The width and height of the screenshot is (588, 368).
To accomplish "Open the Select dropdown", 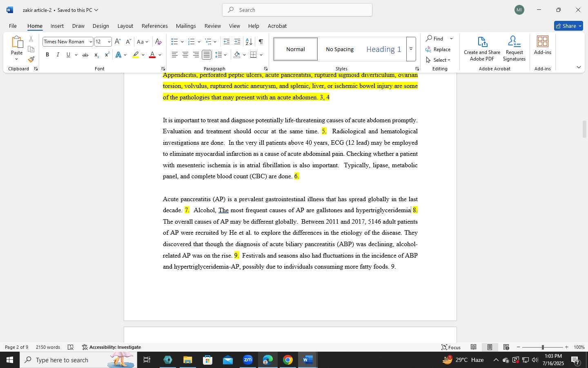I will tap(438, 60).
